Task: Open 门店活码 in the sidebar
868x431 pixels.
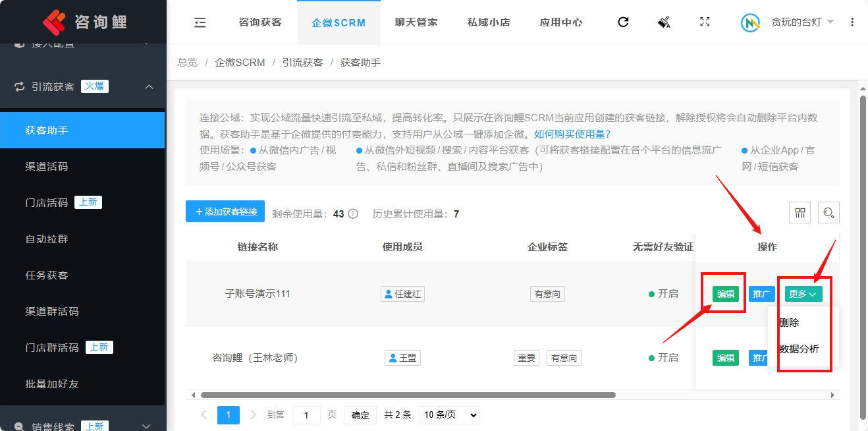Action: click(x=82, y=202)
